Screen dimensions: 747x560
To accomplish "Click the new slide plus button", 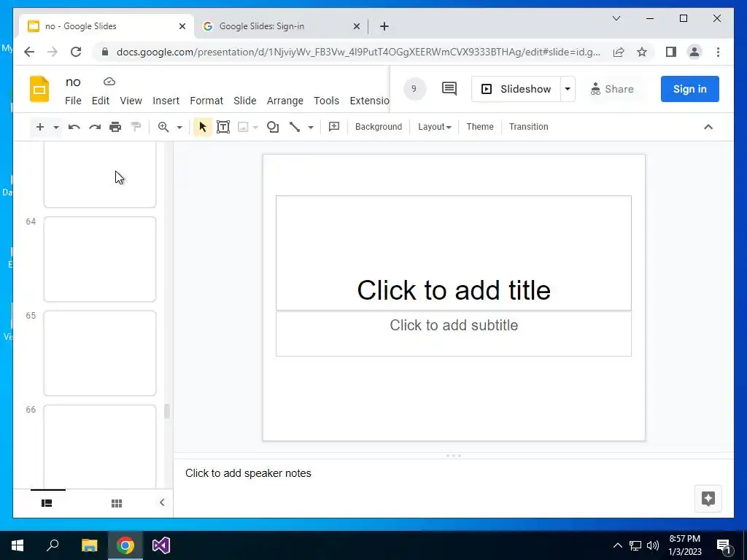I will [x=40, y=127].
